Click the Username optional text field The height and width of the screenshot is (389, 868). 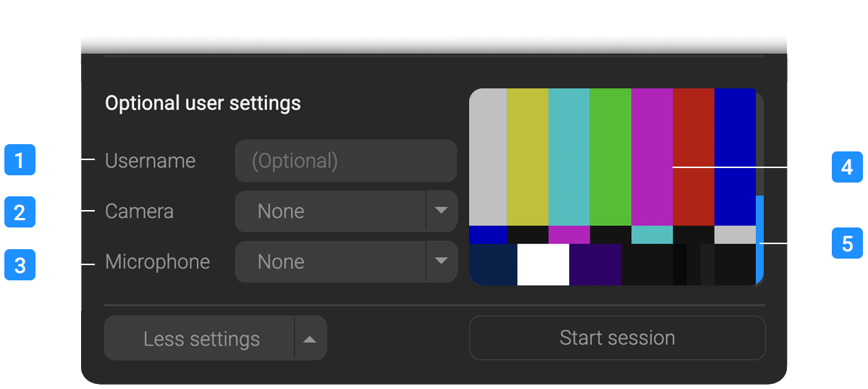pyautogui.click(x=345, y=161)
